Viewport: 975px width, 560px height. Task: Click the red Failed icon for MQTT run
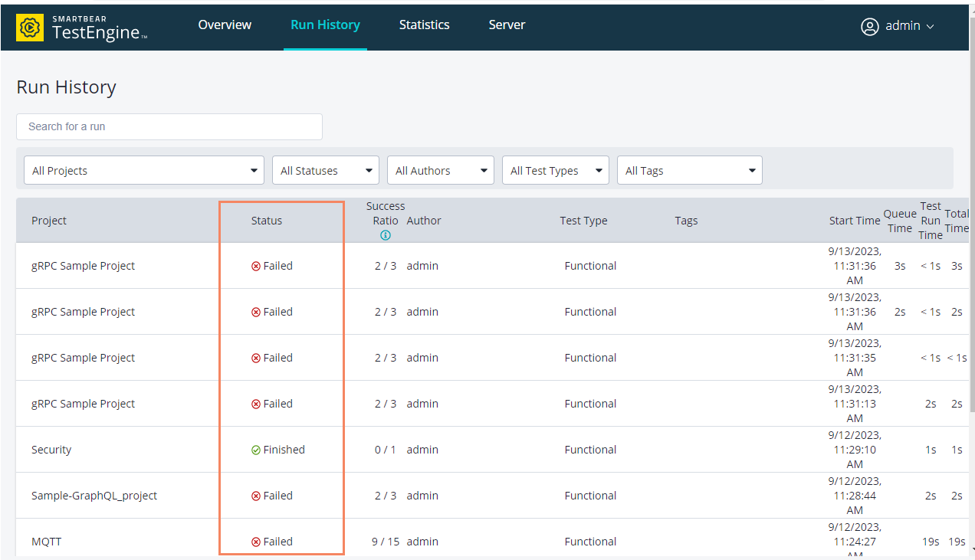point(256,542)
